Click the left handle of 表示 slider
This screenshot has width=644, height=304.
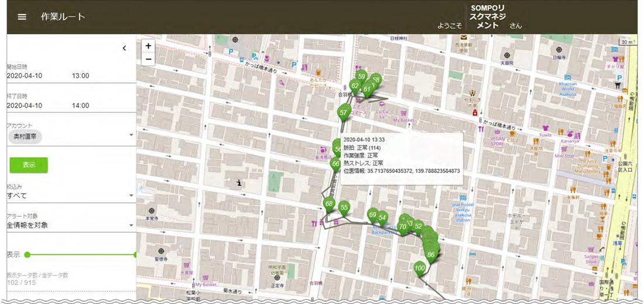(27, 255)
